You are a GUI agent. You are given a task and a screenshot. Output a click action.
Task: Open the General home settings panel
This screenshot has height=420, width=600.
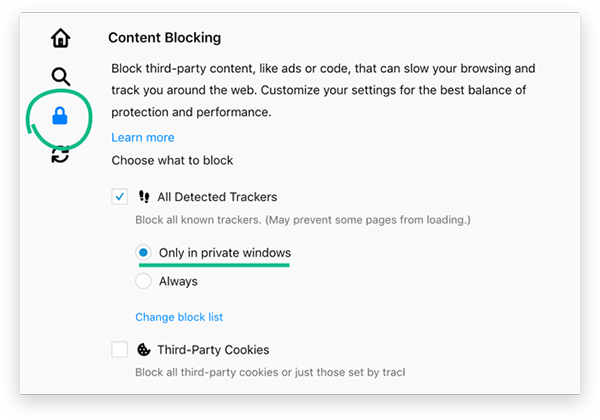point(61,39)
